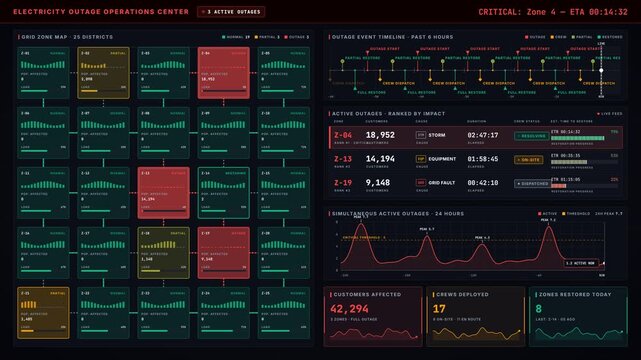Click the 01:58:45 duration value
Image resolution: width=641 pixels, height=360 pixels.
[x=483, y=159]
